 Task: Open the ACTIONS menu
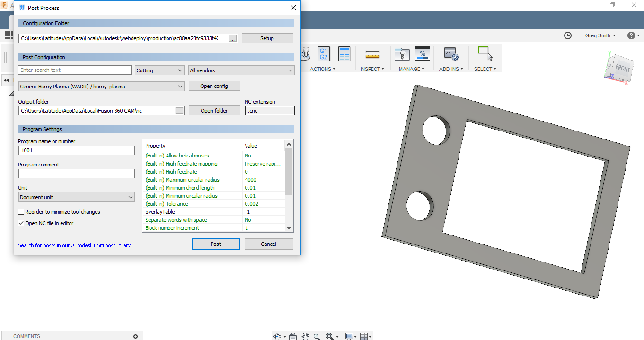click(323, 69)
